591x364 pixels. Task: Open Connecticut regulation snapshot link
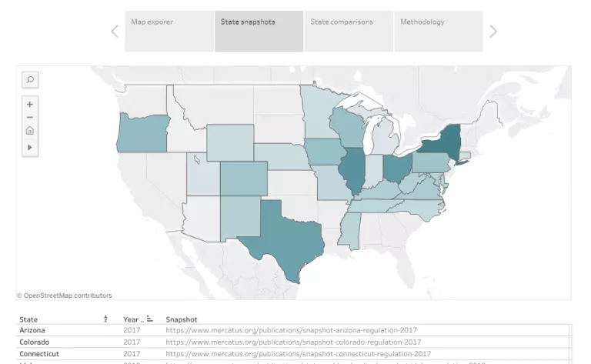pos(298,354)
